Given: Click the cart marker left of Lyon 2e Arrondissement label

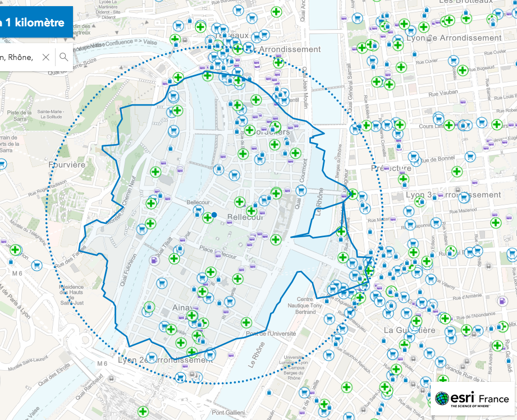Looking at the screenshot, I should click(152, 357).
